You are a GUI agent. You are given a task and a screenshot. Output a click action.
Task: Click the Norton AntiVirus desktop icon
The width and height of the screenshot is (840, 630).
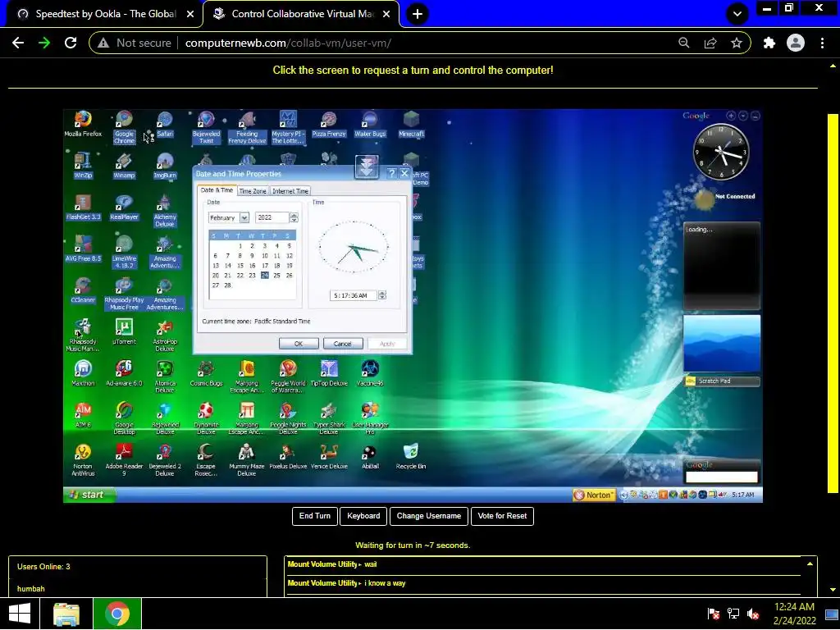click(x=83, y=459)
